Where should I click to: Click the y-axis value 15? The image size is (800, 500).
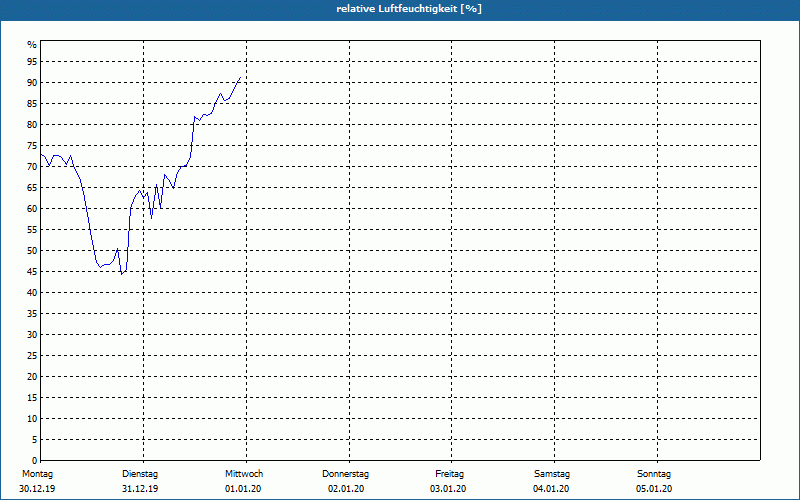(32, 397)
